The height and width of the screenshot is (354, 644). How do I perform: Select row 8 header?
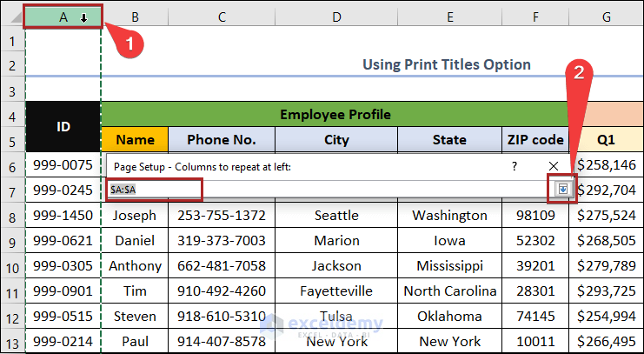13,215
